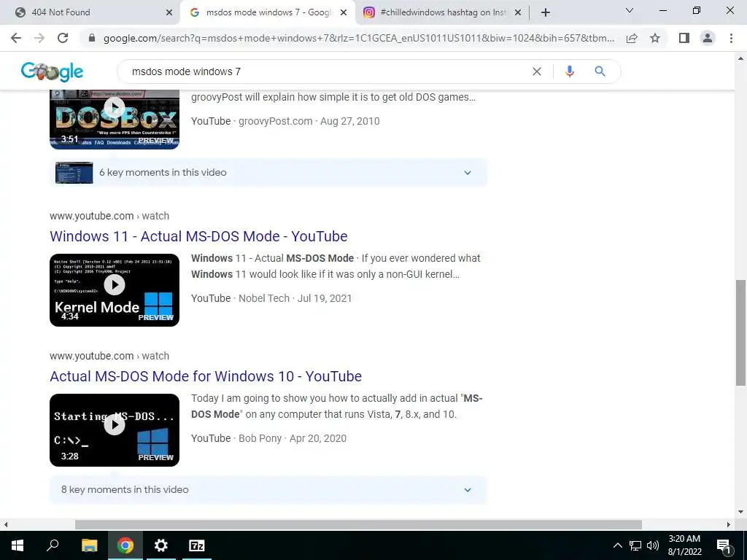
Task: Clear the search query with the X
Action: click(536, 71)
